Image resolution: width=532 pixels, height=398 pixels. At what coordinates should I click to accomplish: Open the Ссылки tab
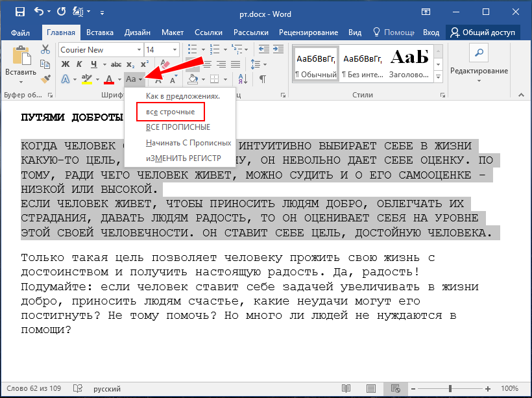pos(208,32)
